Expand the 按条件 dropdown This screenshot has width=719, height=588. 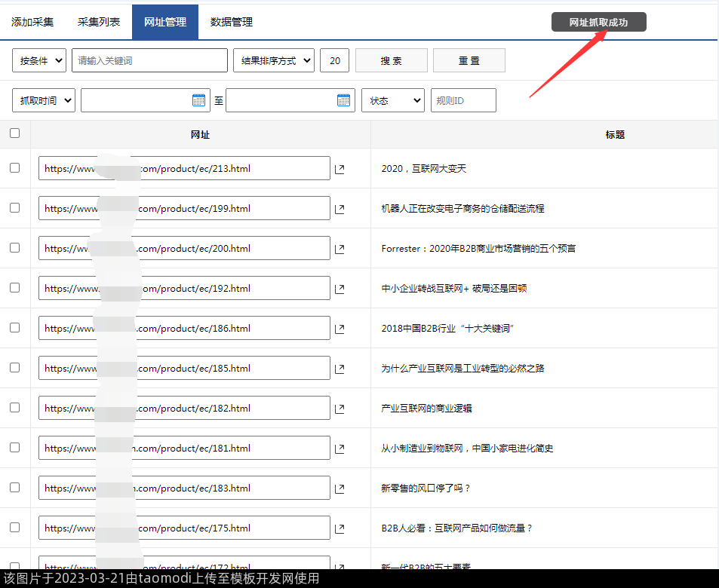(39, 60)
